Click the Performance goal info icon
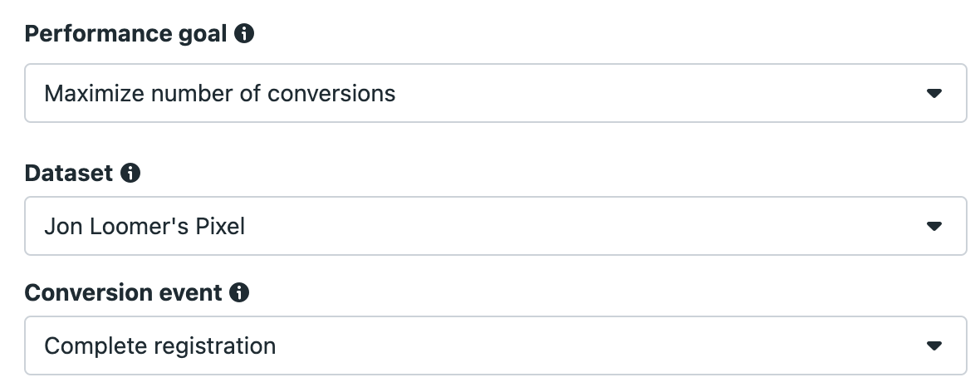This screenshot has width=980, height=392. [243, 33]
